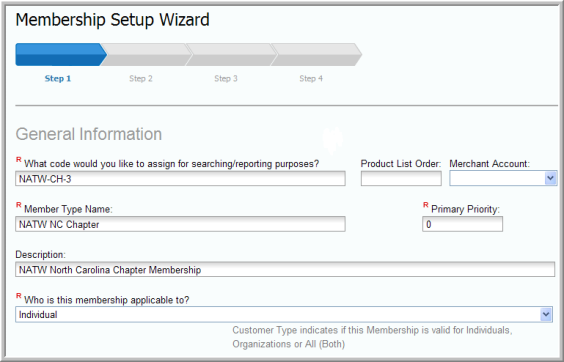Expand the membership applicable to dropdown arrow
564x362 pixels.
click(546, 315)
